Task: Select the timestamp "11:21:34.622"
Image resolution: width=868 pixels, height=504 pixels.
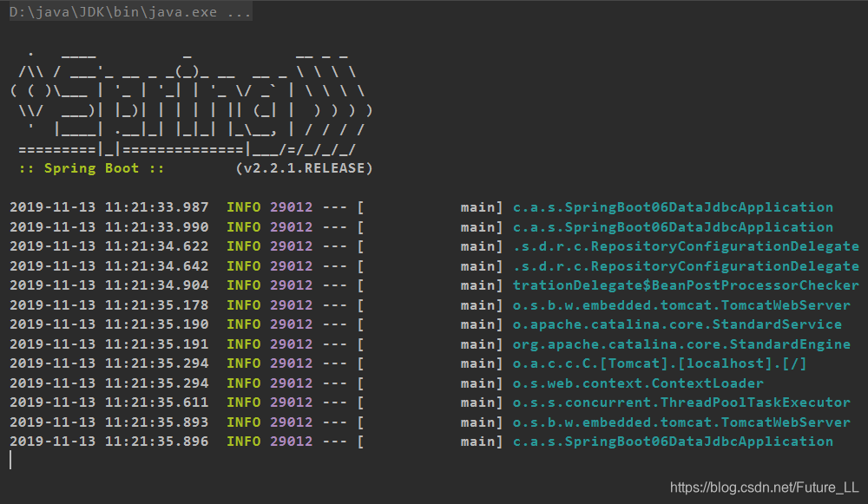Action: click(x=156, y=246)
